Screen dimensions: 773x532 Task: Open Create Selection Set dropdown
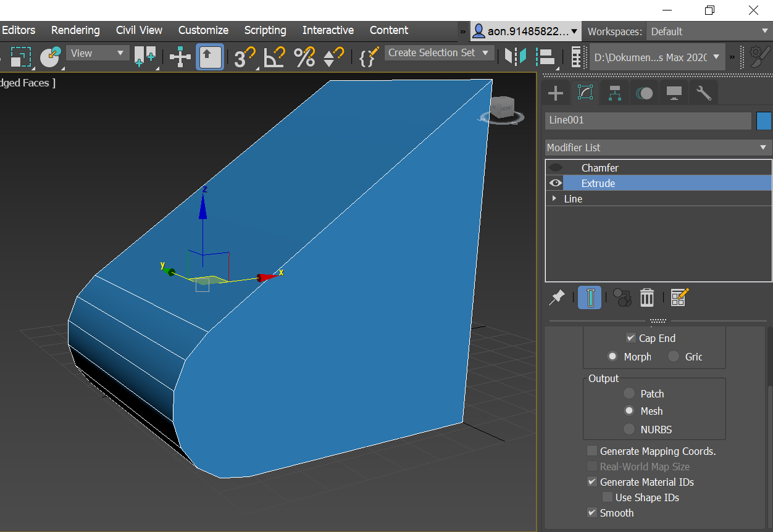(x=439, y=53)
